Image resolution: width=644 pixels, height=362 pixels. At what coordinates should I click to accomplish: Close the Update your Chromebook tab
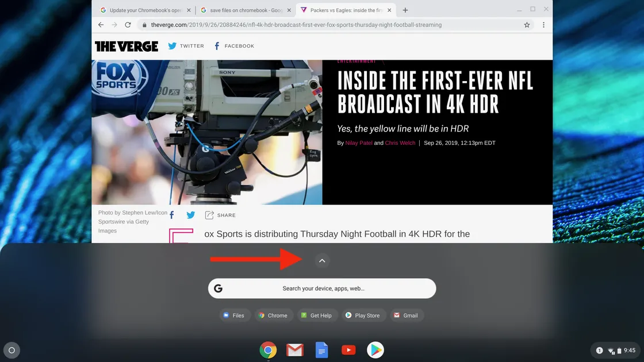pyautogui.click(x=189, y=10)
